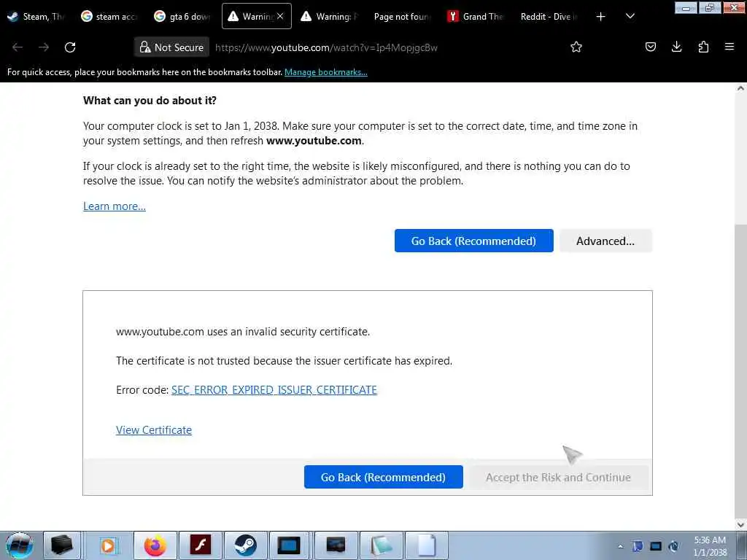Bookmark this page with star icon

point(576,47)
